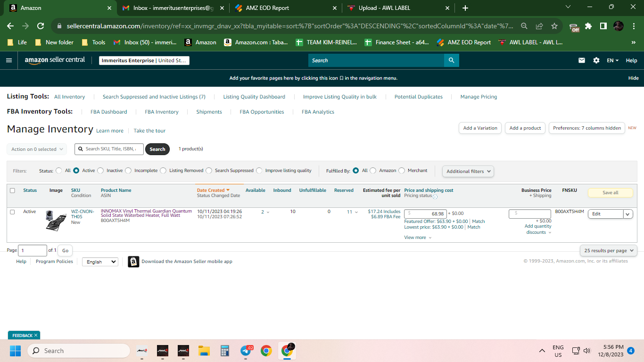Viewport: 644px width, 362px height.
Task: Open 25 results per page dropdown
Action: coord(608,251)
